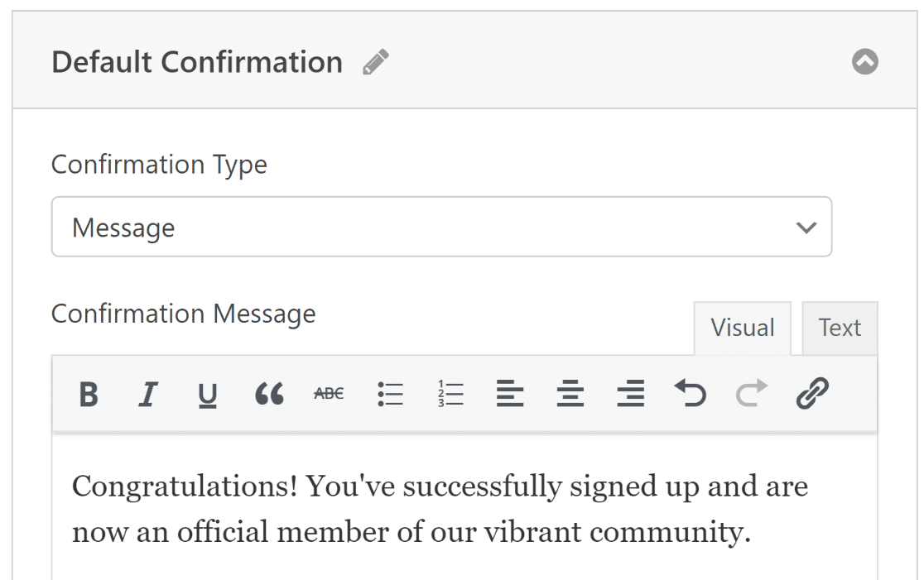Insert a blockquote

point(269,395)
